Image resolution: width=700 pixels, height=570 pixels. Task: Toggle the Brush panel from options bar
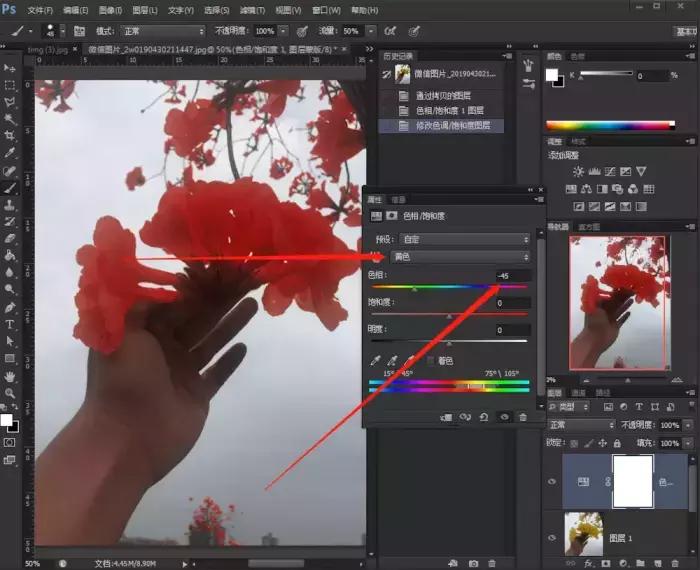[79, 31]
